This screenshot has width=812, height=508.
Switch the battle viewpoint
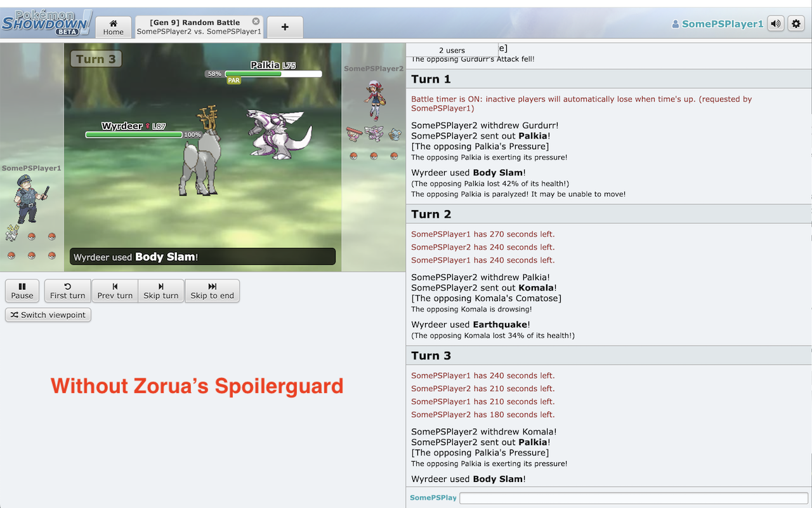(x=48, y=315)
